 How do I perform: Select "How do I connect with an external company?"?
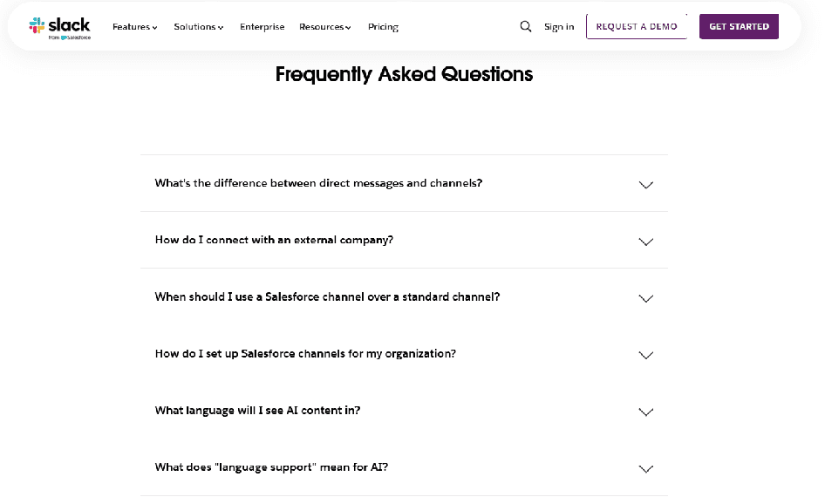pos(274,240)
